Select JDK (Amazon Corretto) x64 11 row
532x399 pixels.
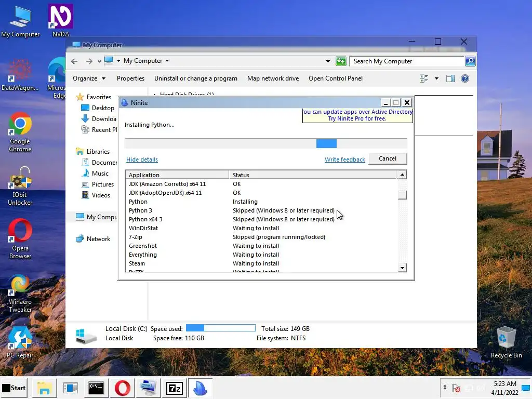pos(261,184)
